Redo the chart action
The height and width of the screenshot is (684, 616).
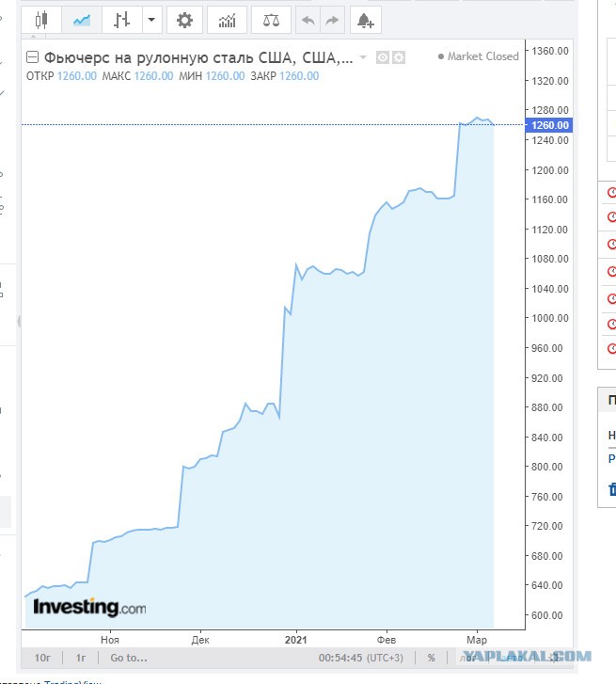point(332,20)
